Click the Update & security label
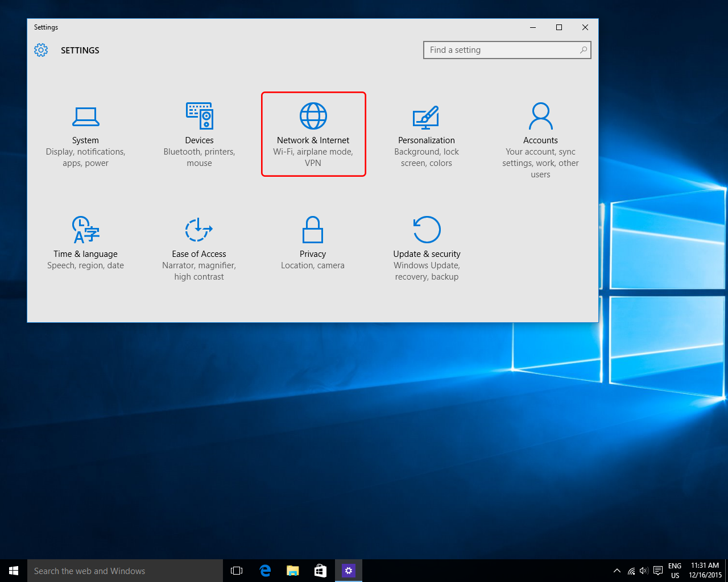Viewport: 728px width, 582px height. pos(427,254)
